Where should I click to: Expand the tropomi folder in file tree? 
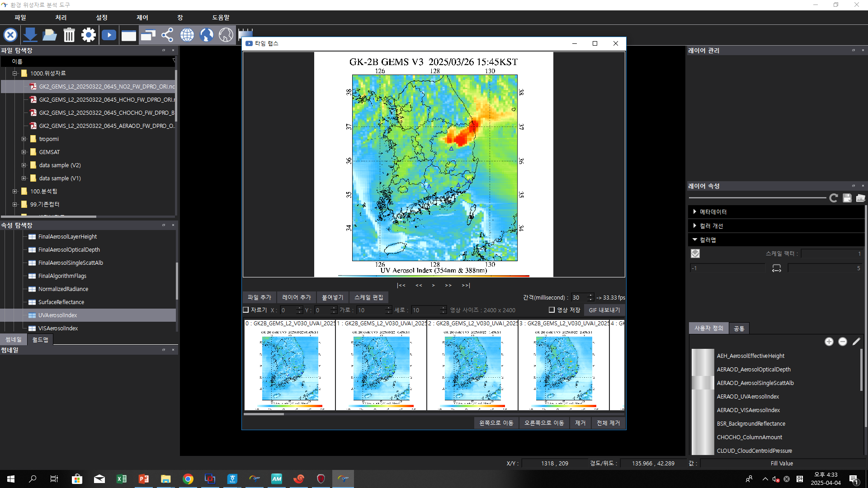(x=24, y=139)
